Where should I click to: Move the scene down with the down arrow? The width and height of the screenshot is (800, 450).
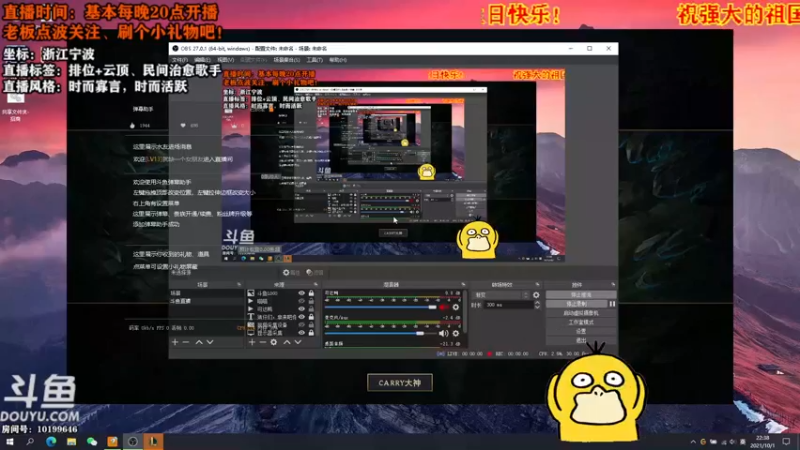pos(210,342)
